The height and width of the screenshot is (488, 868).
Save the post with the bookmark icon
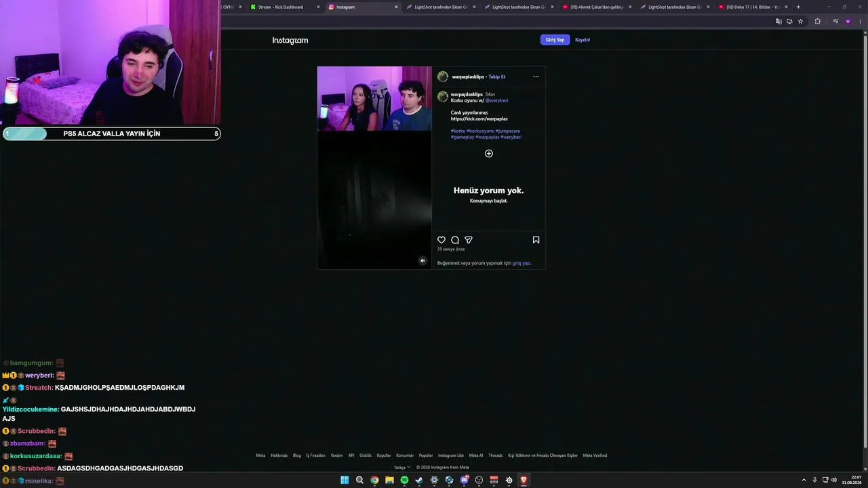pos(536,240)
